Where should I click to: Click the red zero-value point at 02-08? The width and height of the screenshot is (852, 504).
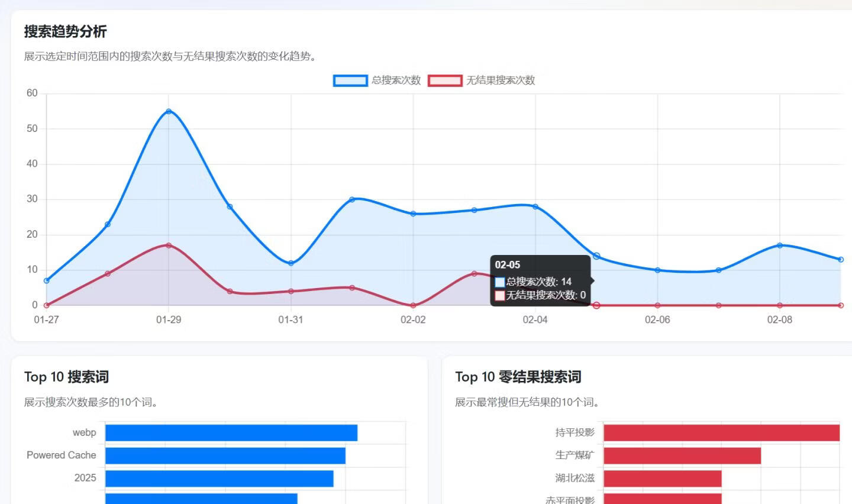click(780, 305)
